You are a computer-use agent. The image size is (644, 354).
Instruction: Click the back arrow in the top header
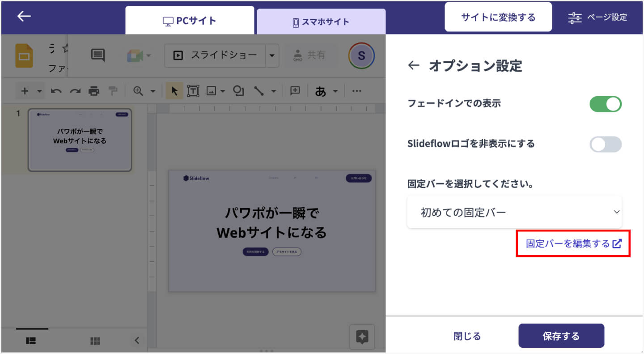point(24,17)
